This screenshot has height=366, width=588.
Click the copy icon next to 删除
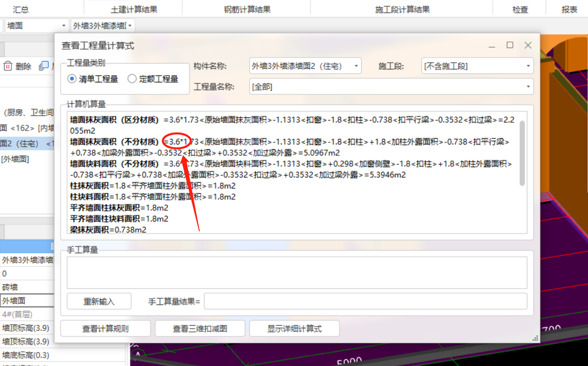[44, 66]
